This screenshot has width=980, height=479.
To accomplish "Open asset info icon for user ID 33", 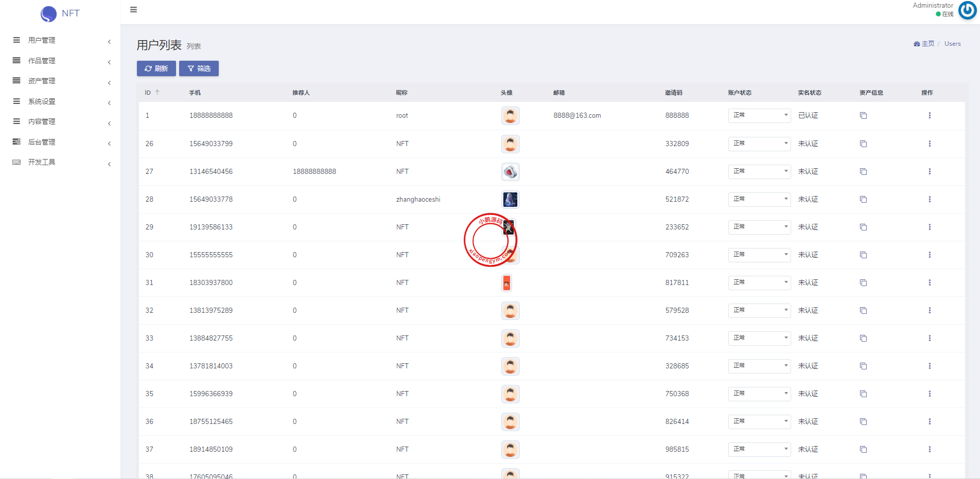I will tap(863, 338).
